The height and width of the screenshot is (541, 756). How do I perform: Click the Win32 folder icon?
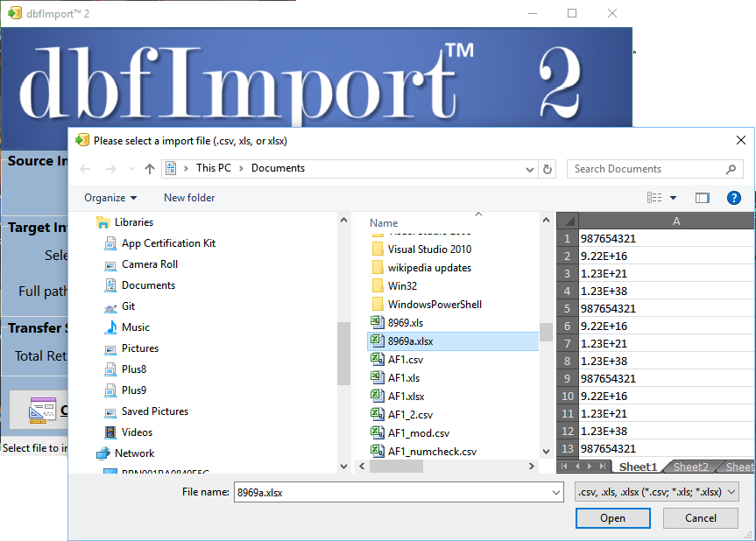[x=378, y=285]
